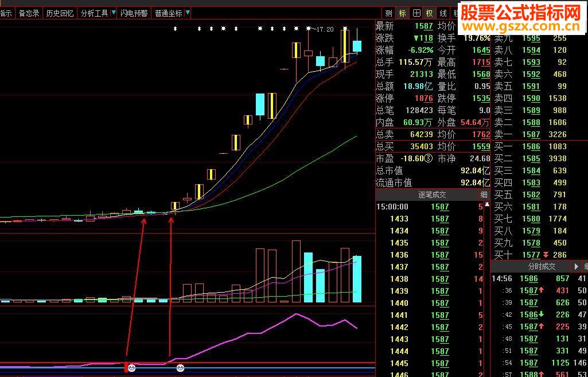Click the 17.20 high price marker

click(x=325, y=29)
